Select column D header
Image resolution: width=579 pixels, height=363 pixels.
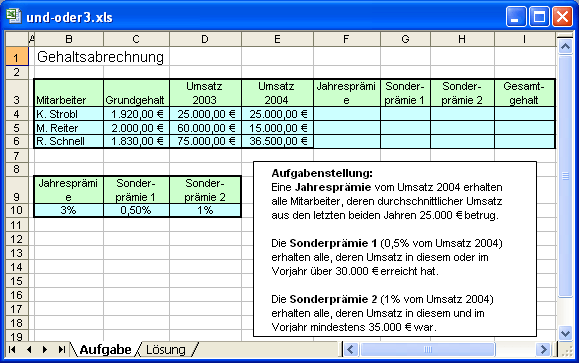(x=205, y=39)
